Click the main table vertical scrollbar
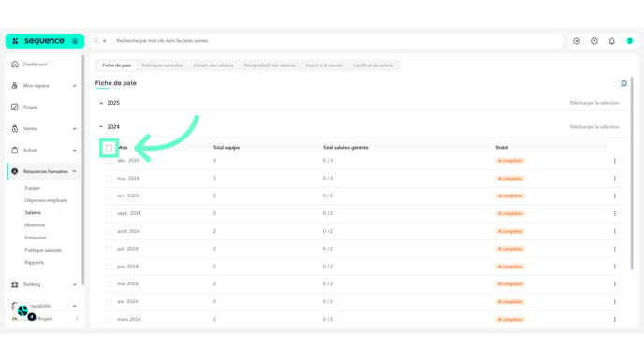644x362 pixels. pyautogui.click(x=632, y=173)
